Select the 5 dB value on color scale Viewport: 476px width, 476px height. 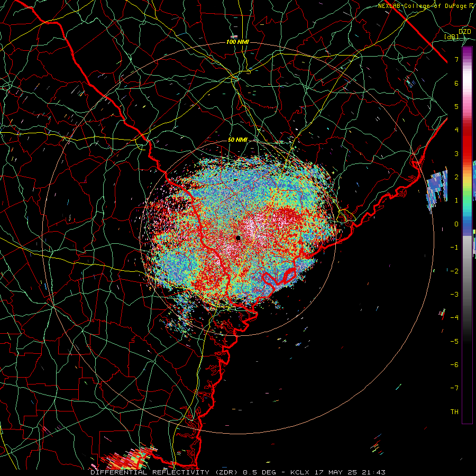pyautogui.click(x=456, y=106)
